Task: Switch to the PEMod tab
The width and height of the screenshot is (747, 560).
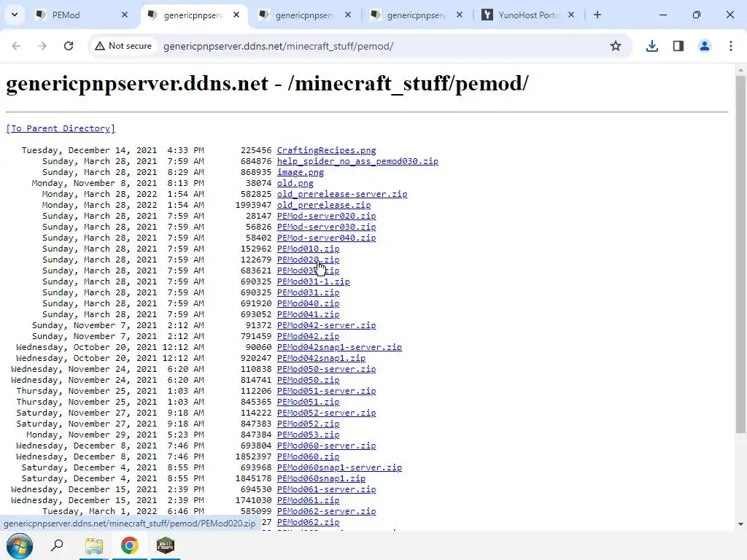Action: (x=82, y=15)
